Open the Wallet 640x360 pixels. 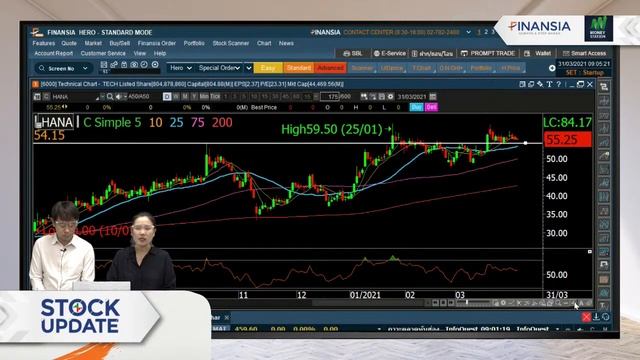pos(538,53)
